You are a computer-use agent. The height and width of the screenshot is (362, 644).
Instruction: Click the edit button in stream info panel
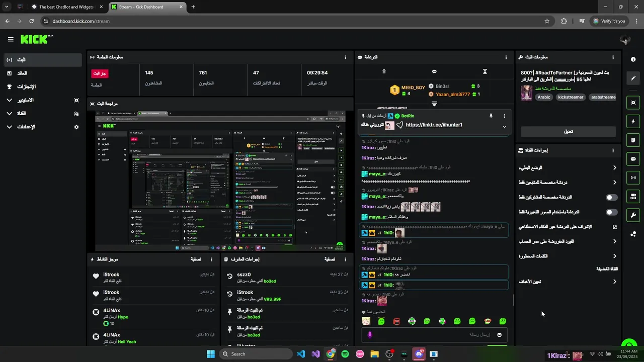568,132
